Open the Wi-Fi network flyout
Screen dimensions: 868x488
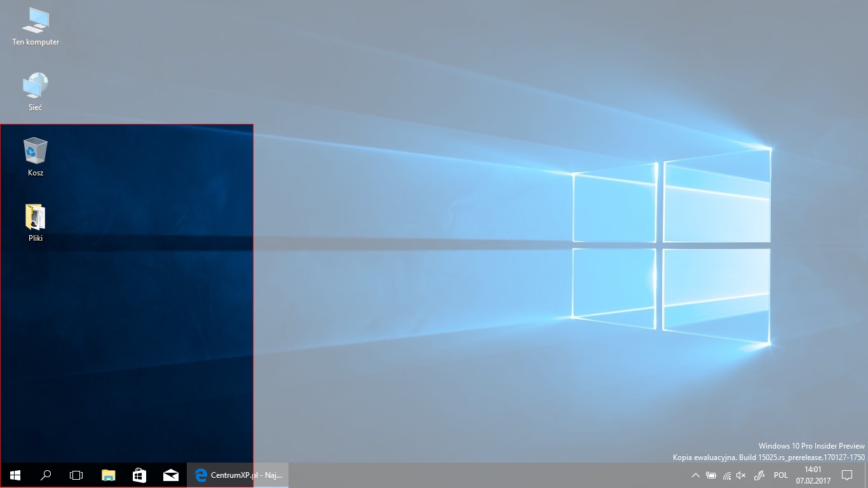[726, 475]
